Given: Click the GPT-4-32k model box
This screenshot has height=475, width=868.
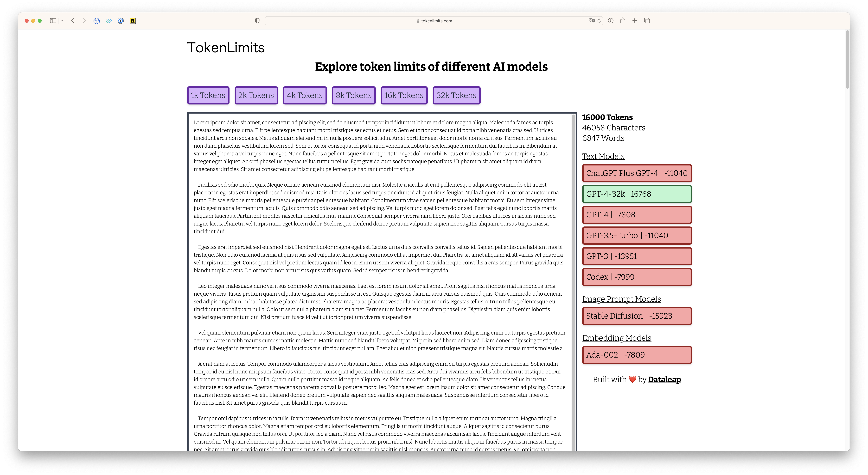Looking at the screenshot, I should pyautogui.click(x=637, y=194).
